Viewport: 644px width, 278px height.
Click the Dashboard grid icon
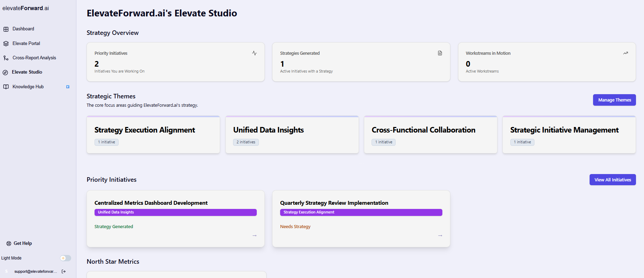[6, 29]
